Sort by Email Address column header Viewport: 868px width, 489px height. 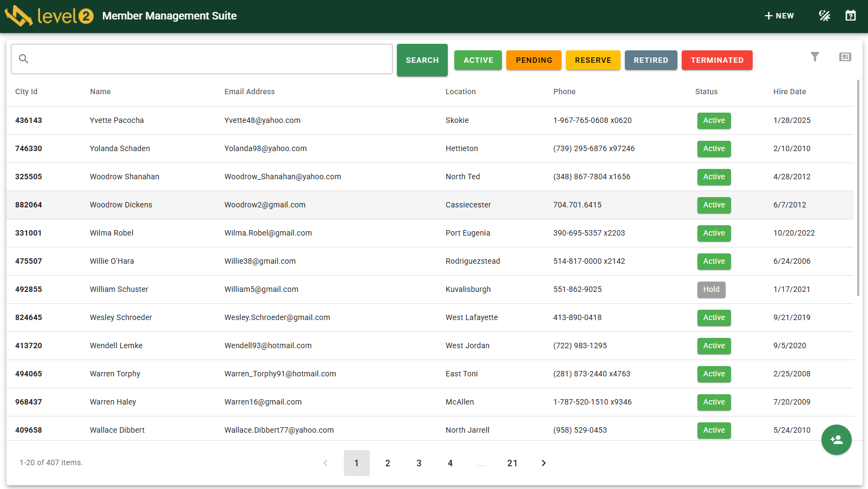(x=250, y=92)
